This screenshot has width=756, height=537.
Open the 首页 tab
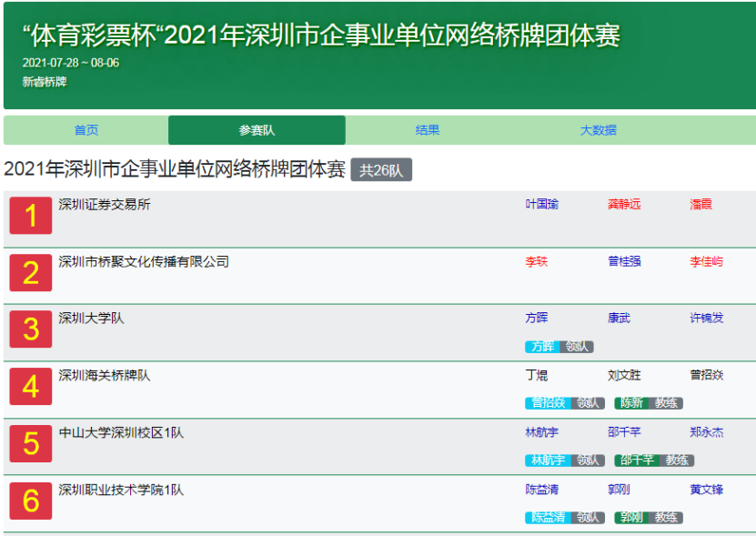86,130
